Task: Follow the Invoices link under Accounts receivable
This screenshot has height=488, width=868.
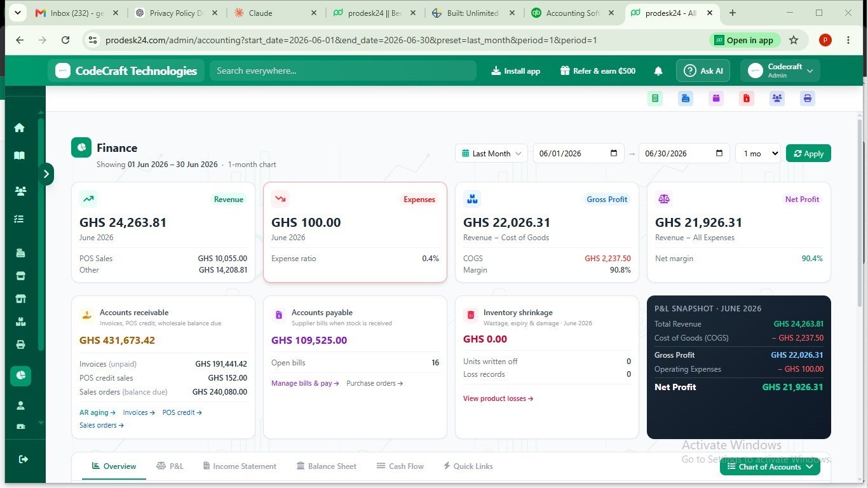Action: 139,412
